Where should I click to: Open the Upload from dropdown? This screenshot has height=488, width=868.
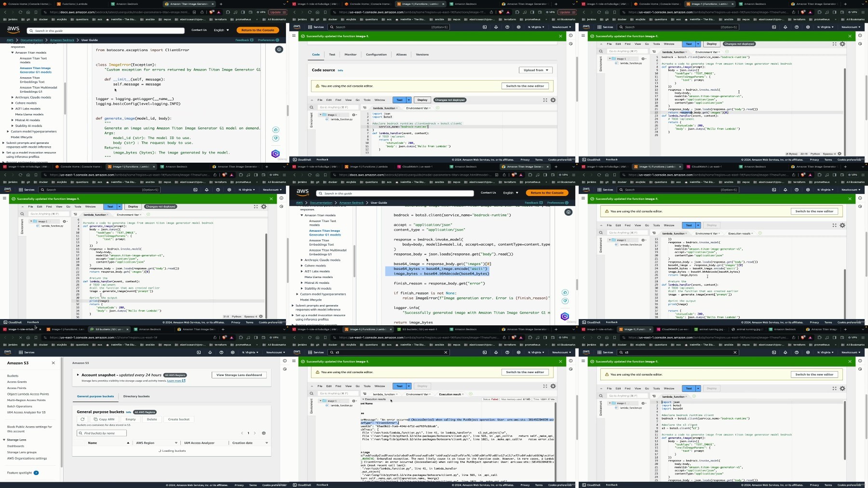click(536, 70)
